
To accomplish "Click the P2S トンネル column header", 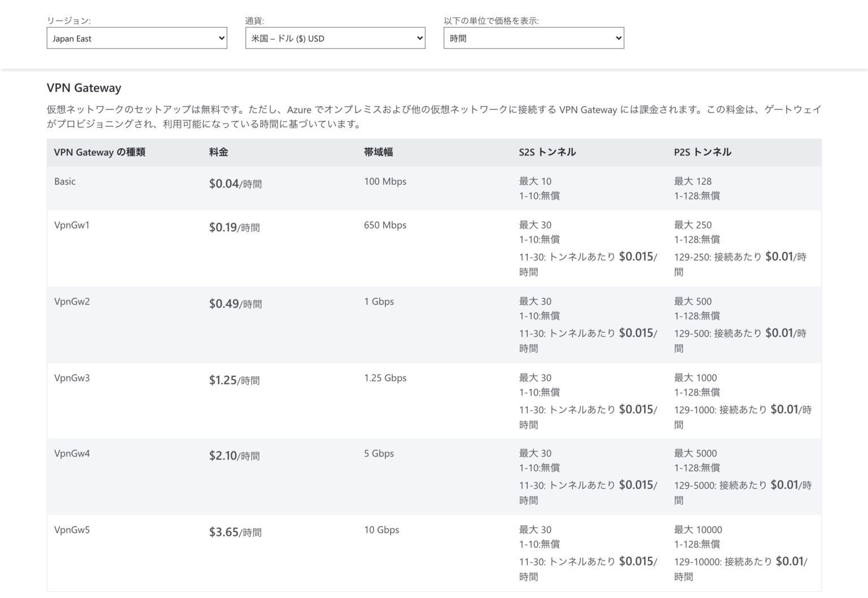I will pyautogui.click(x=702, y=152).
